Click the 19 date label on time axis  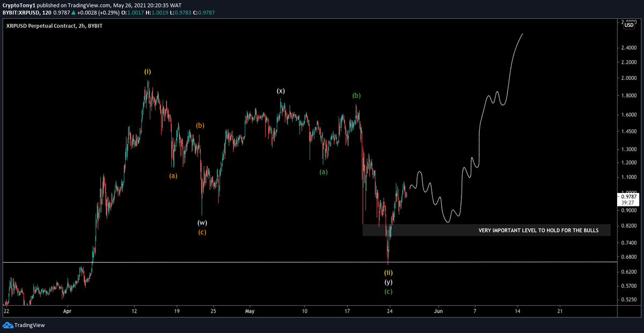(x=177, y=310)
